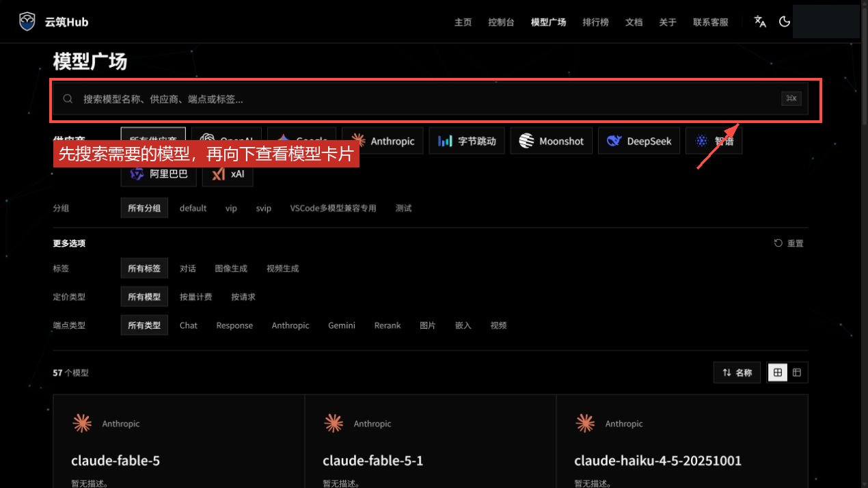Viewport: 868px width, 488px height.
Task: Open the claude-fable-5-1 model card
Action: click(431, 442)
